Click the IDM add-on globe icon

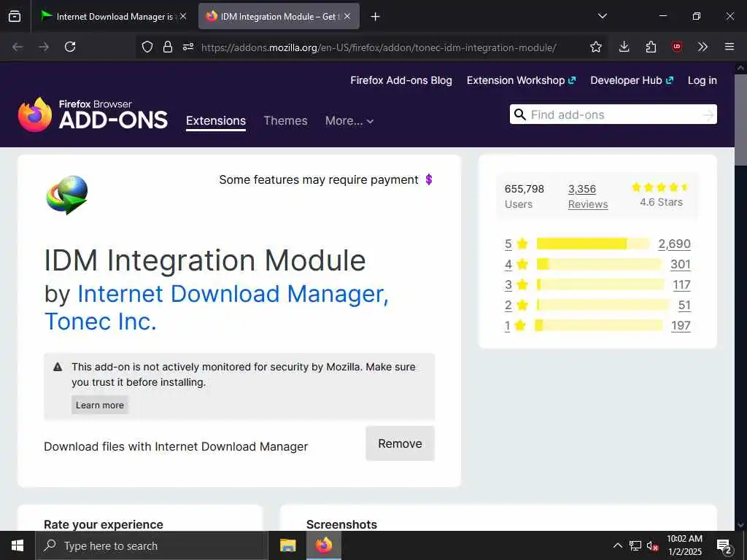[67, 195]
